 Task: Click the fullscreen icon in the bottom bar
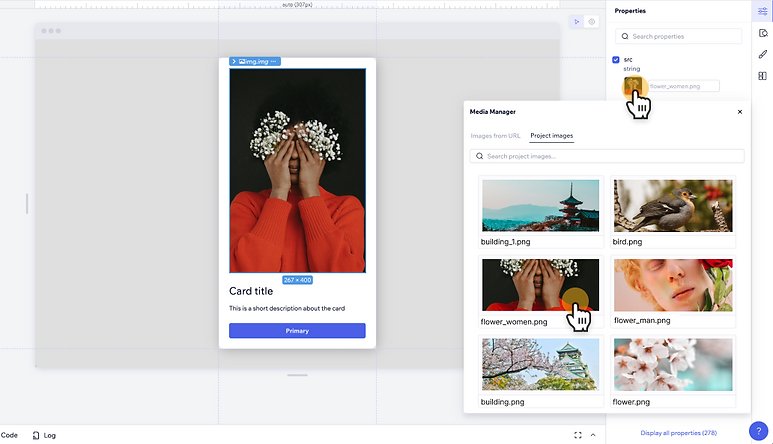click(578, 435)
